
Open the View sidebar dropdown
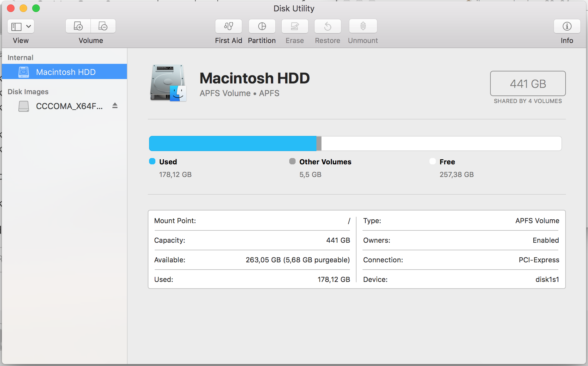click(21, 27)
